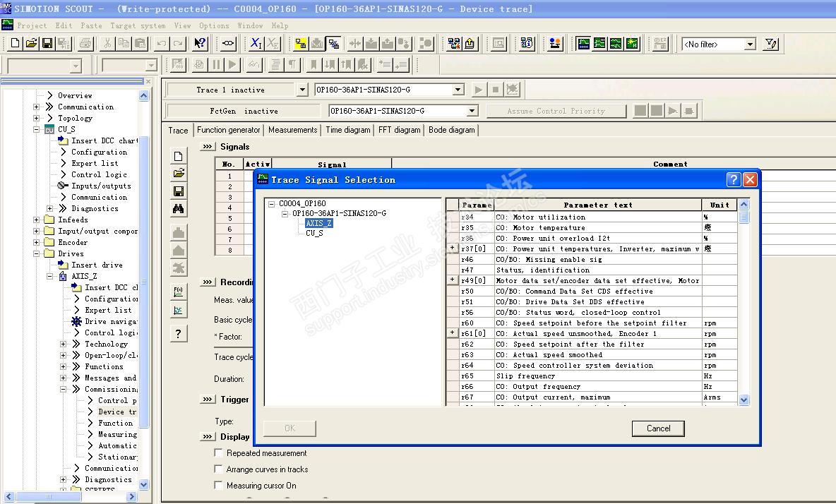The image size is (836, 504).
Task: Switch to the Measurements tab
Action: coord(293,130)
